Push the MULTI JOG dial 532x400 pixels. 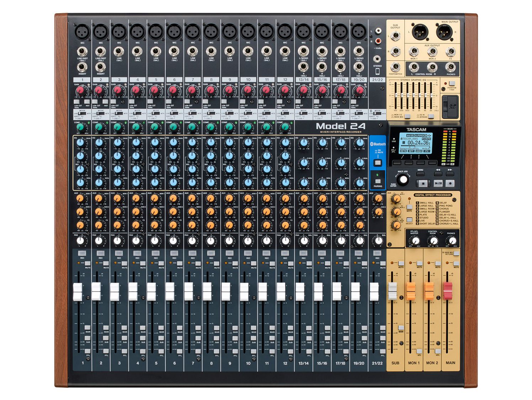[x=403, y=180]
